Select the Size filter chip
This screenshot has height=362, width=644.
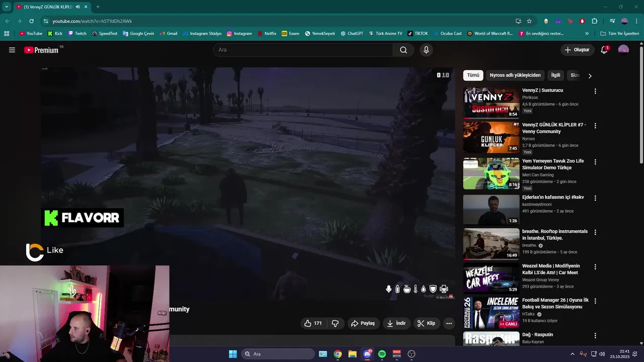click(575, 75)
